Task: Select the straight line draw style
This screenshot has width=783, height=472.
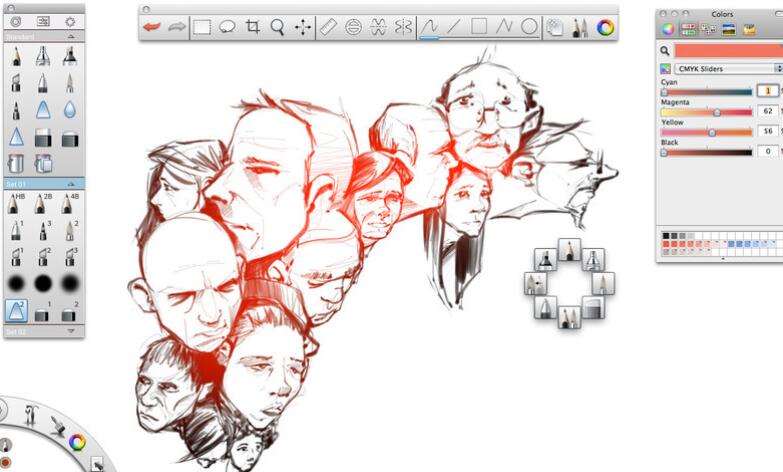Action: (x=454, y=26)
